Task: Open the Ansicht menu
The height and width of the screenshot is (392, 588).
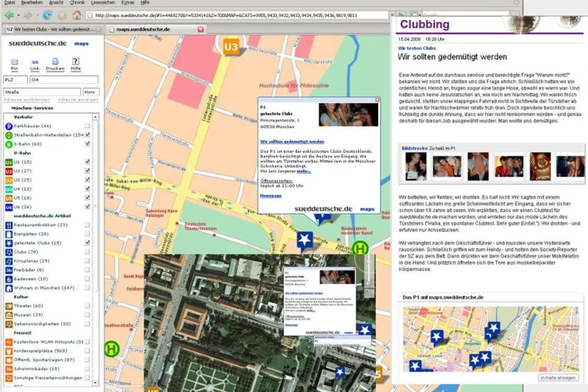Action: tap(56, 2)
